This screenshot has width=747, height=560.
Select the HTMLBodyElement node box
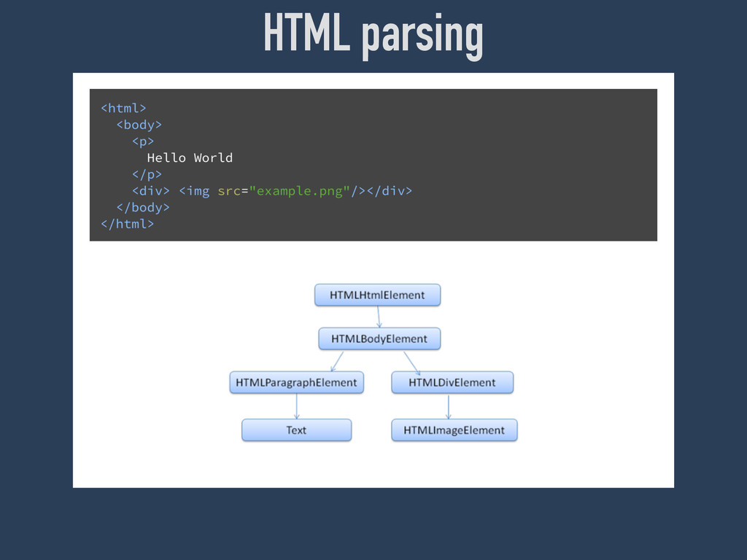379,338
